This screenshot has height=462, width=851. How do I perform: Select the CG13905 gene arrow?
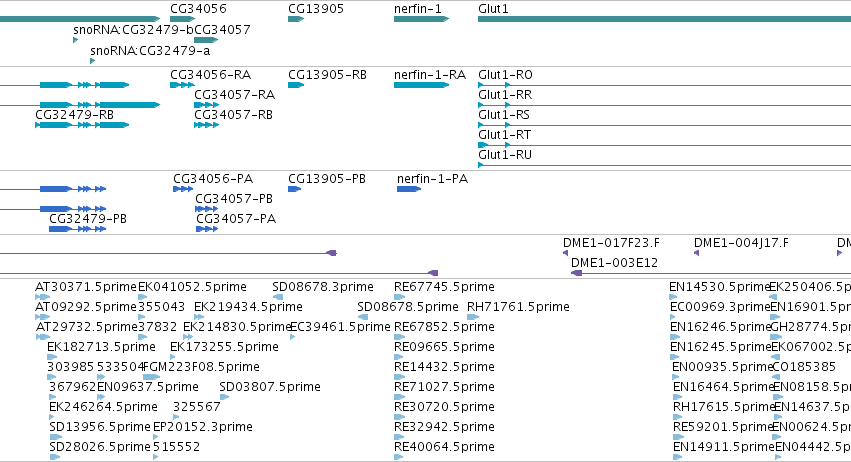click(x=296, y=19)
